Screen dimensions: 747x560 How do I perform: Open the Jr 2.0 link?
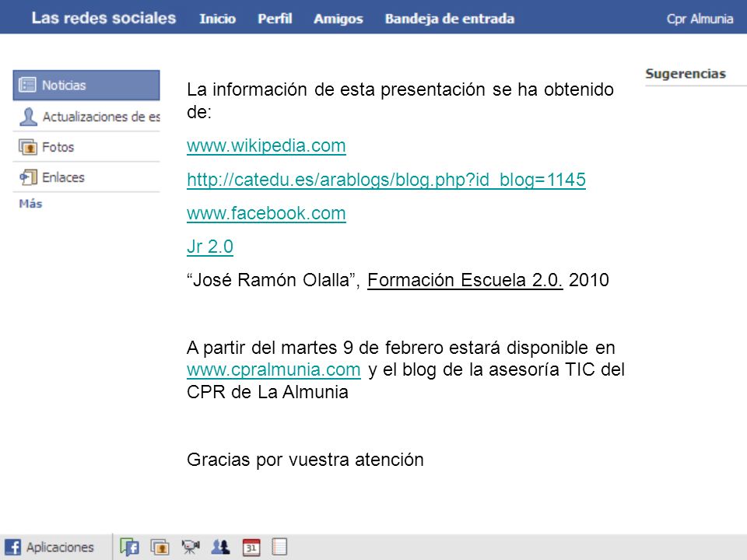(210, 247)
